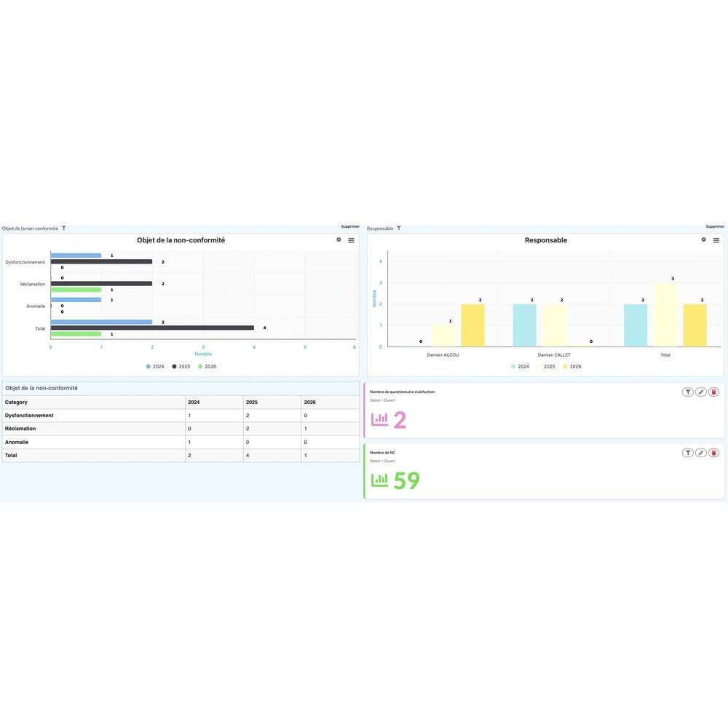Open hamburger export menu of Objet de la non-conformité chart
The width and height of the screenshot is (728, 728).
(352, 240)
